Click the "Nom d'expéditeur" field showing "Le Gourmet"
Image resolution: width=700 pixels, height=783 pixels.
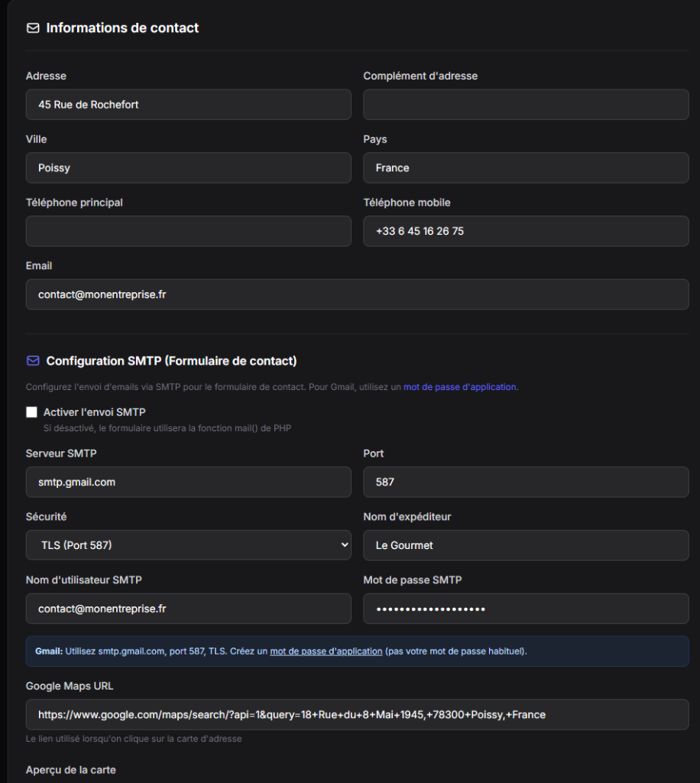tap(526, 544)
